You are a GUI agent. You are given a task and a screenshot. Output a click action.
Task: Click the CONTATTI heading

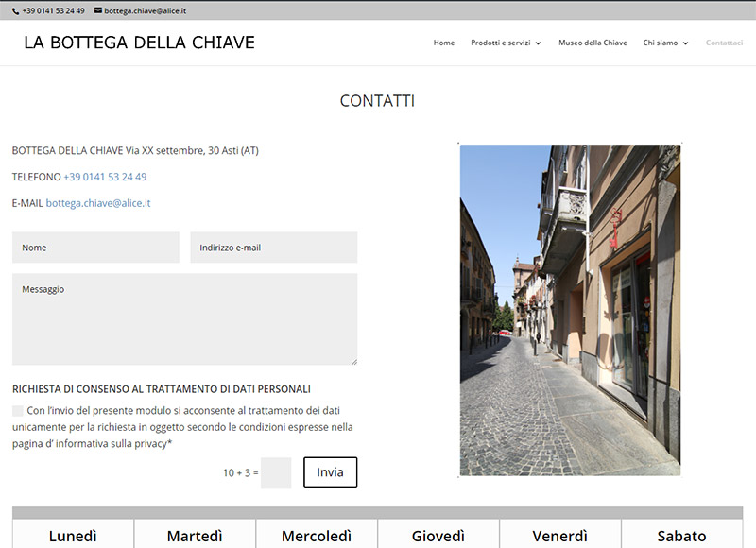point(377,101)
